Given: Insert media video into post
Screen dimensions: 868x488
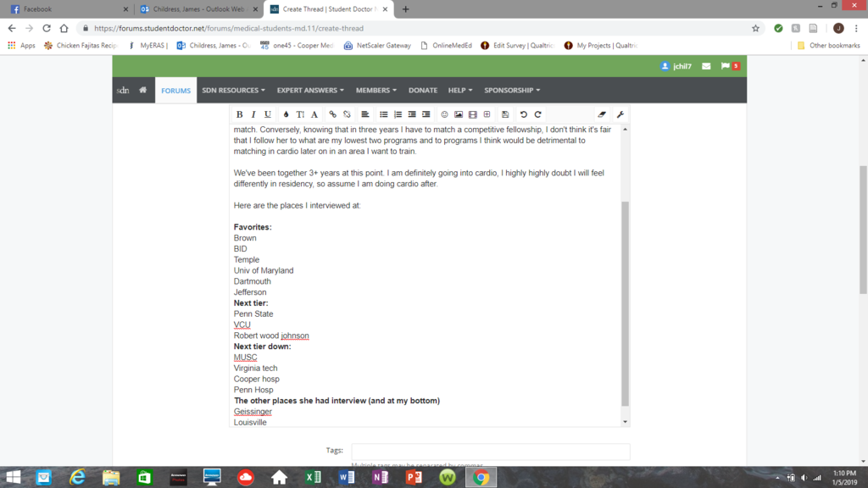Looking at the screenshot, I should click(473, 114).
